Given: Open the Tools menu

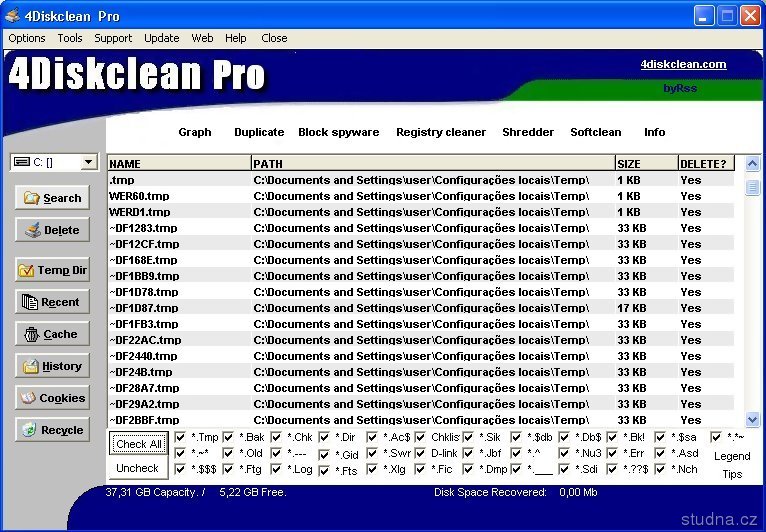Looking at the screenshot, I should [x=70, y=38].
